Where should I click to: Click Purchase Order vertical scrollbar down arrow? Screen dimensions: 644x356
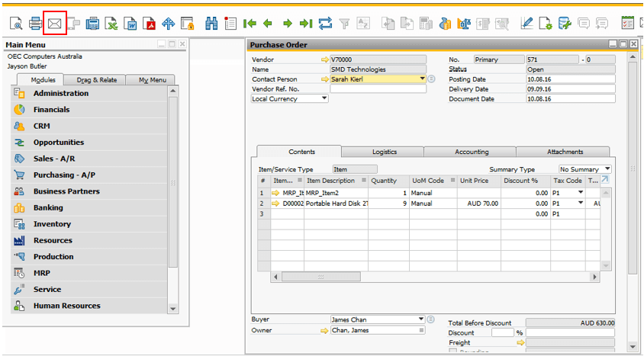click(633, 347)
